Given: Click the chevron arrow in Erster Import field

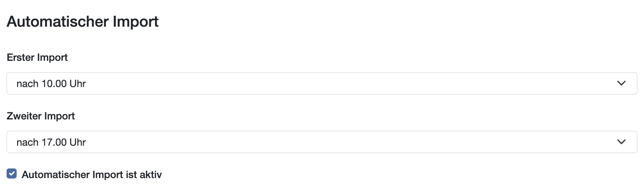Looking at the screenshot, I should [621, 84].
